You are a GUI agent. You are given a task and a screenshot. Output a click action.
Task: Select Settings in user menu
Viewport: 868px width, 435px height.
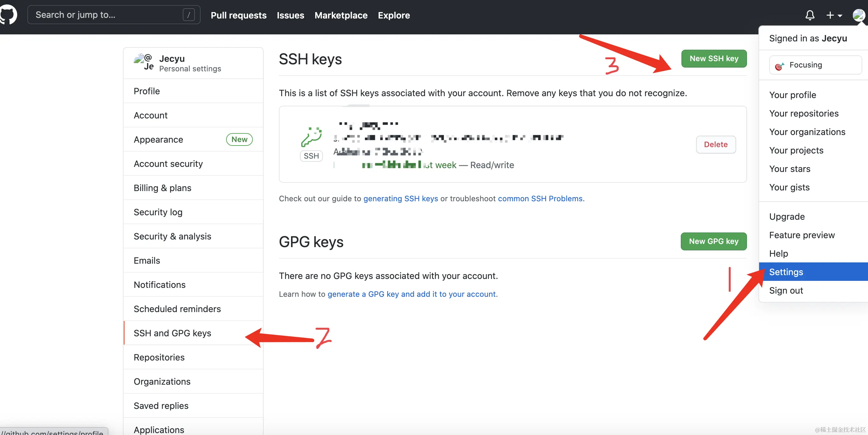coord(814,272)
